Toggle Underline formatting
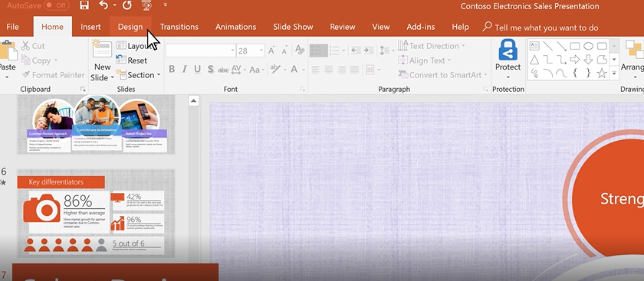 [198, 70]
